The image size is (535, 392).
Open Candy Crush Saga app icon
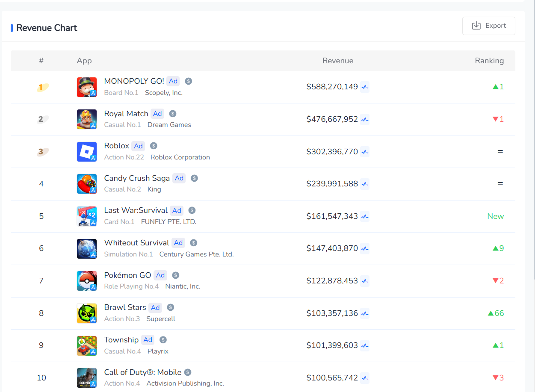(87, 184)
